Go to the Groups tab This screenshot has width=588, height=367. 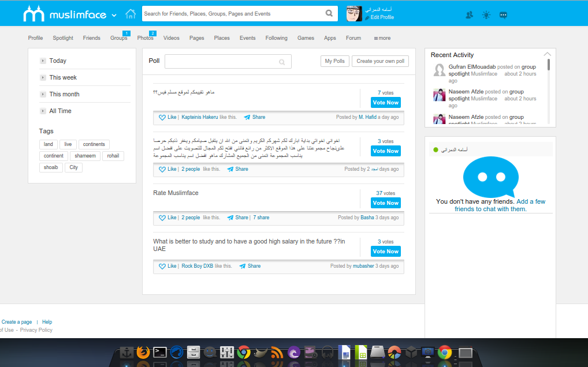point(118,38)
